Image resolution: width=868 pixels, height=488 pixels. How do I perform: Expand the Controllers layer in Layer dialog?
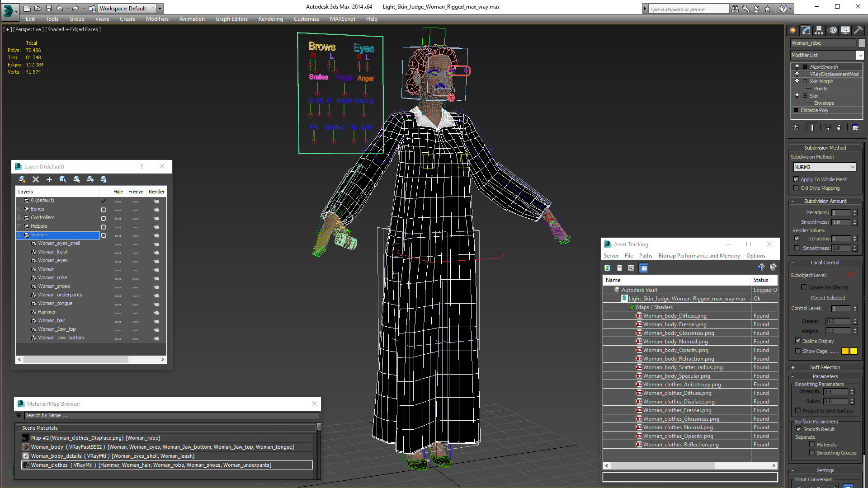click(19, 218)
